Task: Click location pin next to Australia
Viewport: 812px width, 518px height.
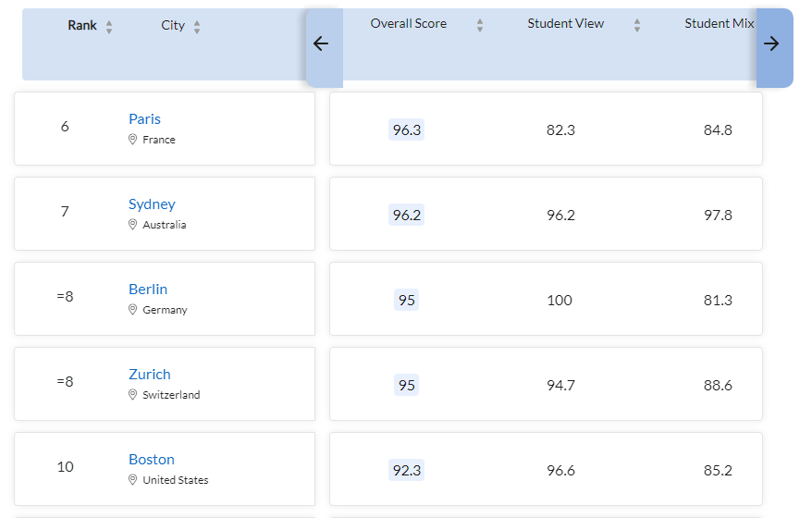Action: (132, 224)
